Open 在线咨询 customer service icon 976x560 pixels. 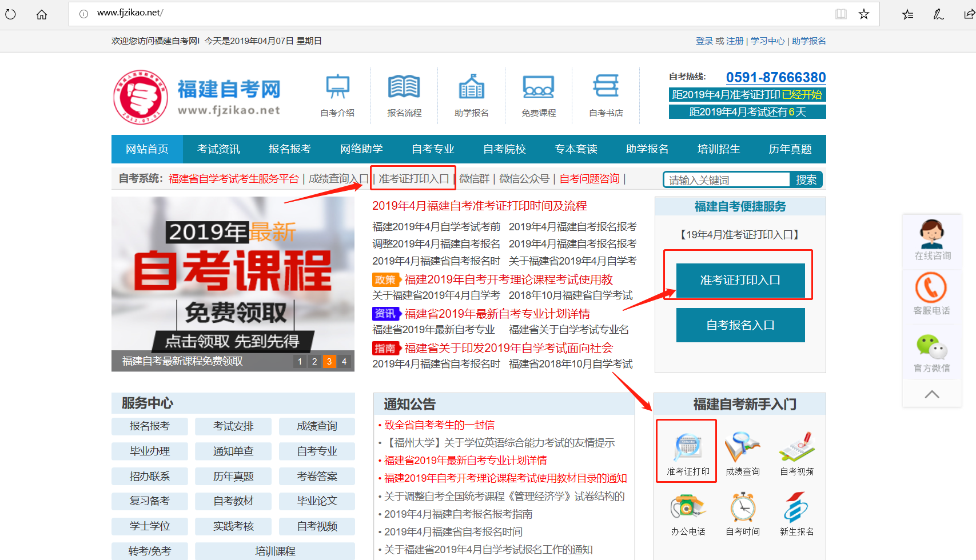point(932,237)
